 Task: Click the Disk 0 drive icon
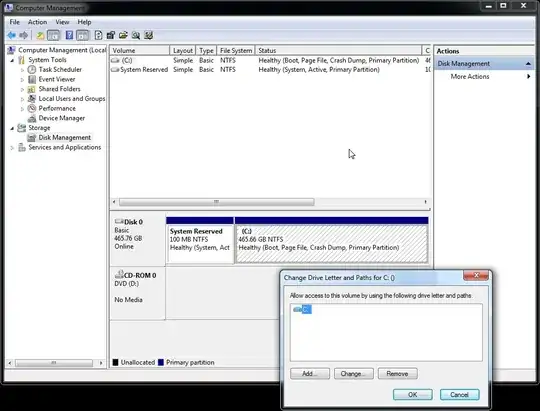[119, 221]
